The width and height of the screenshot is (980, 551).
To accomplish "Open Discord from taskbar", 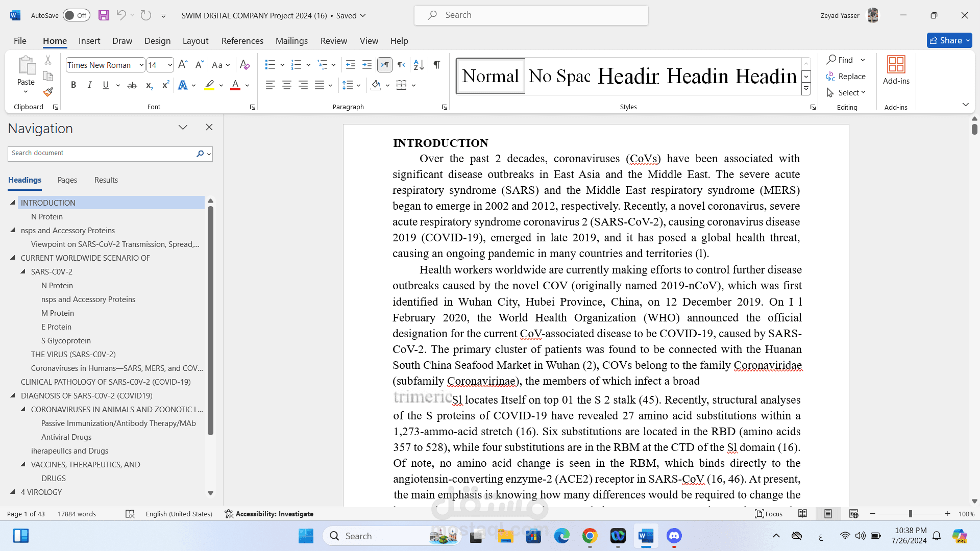I will [674, 536].
